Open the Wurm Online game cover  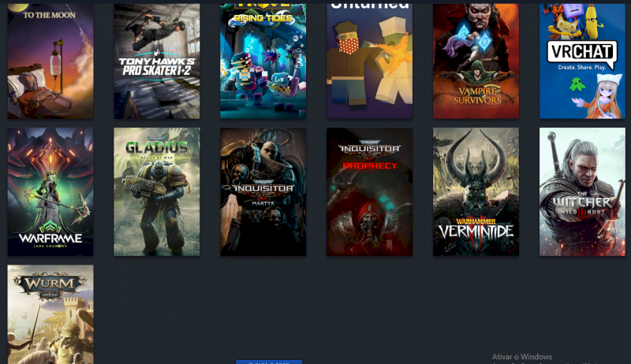[x=50, y=314]
